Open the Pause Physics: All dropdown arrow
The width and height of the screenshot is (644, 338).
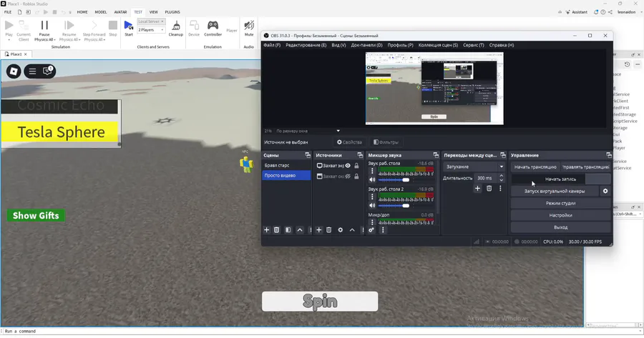pos(54,40)
